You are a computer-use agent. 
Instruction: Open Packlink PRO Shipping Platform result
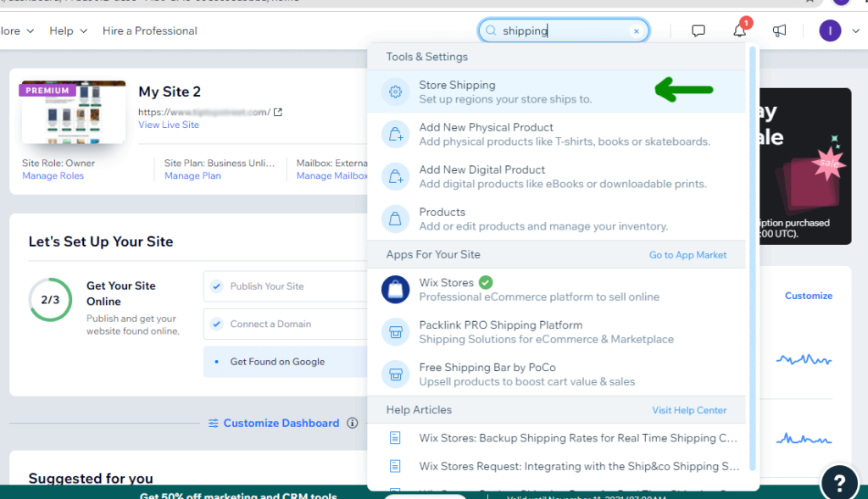point(556,332)
